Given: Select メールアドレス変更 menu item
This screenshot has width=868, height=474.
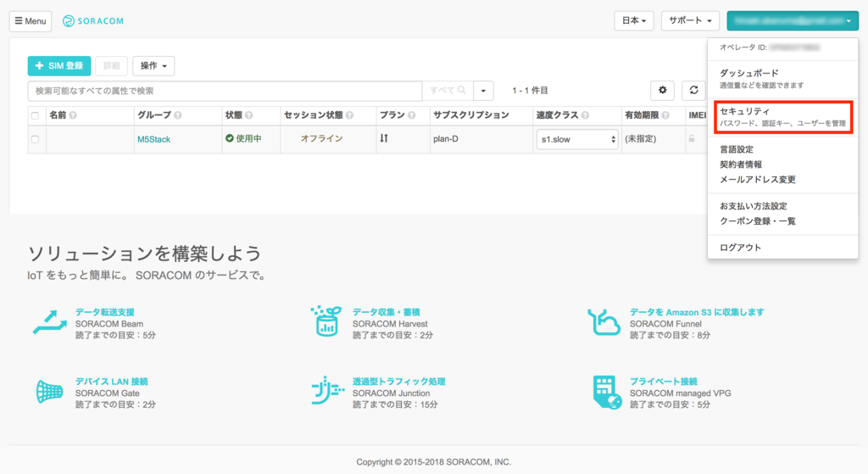Looking at the screenshot, I should click(757, 180).
